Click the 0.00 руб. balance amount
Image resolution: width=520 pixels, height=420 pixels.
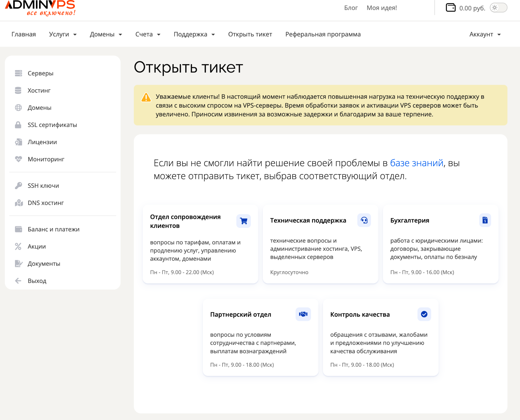point(472,8)
